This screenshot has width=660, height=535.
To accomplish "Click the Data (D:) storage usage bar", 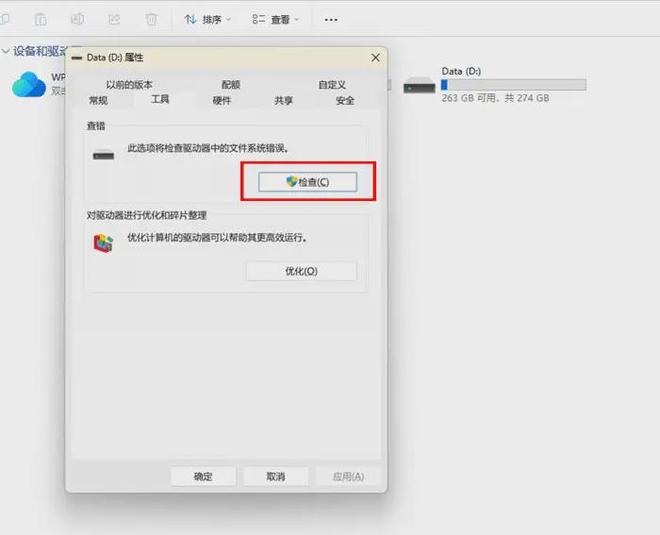I will [x=513, y=85].
